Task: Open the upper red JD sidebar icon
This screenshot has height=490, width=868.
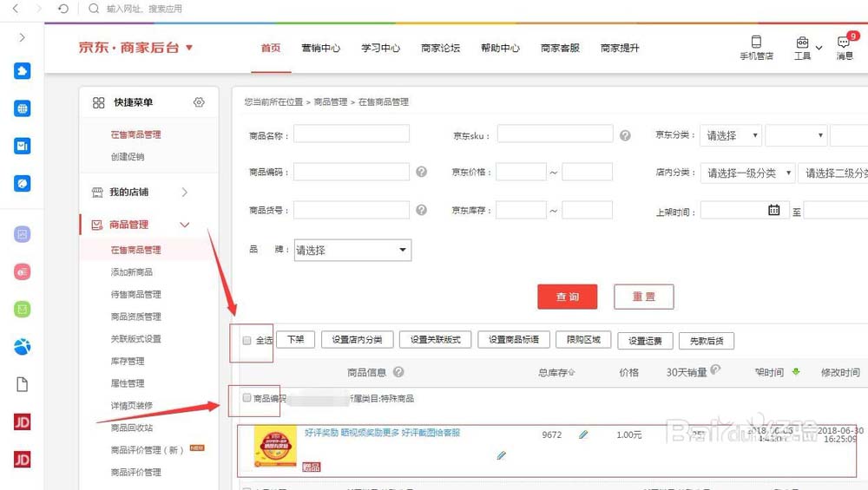Action: (23, 422)
